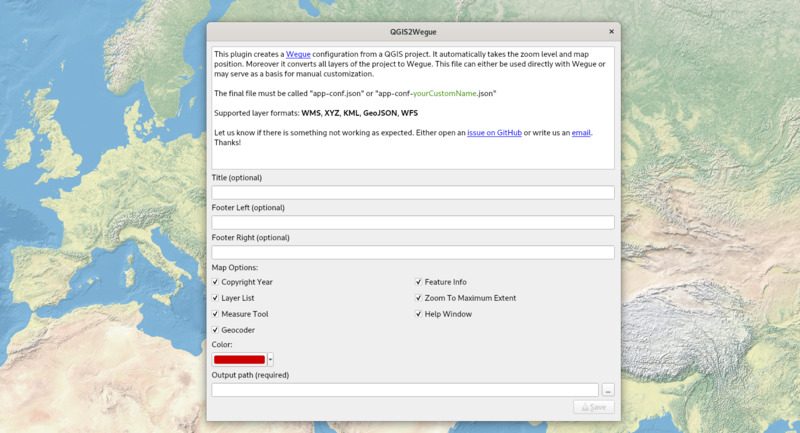Click the email link in description
Viewport: 800px width, 433px height.
(x=581, y=133)
